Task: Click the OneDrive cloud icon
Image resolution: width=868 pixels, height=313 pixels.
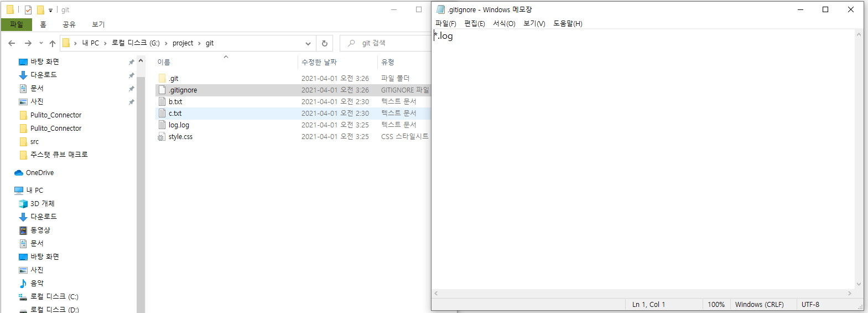Action: coord(19,173)
